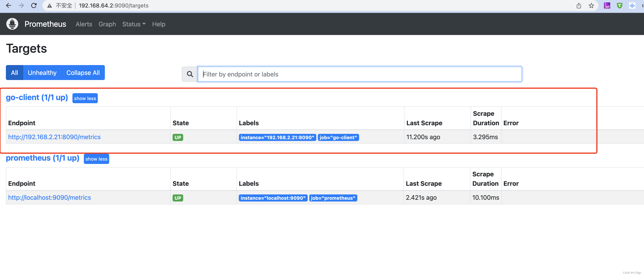Viewport: 644px width, 276px height.
Task: Click the instance="localhost:9090" label badge
Action: pyautogui.click(x=273, y=198)
